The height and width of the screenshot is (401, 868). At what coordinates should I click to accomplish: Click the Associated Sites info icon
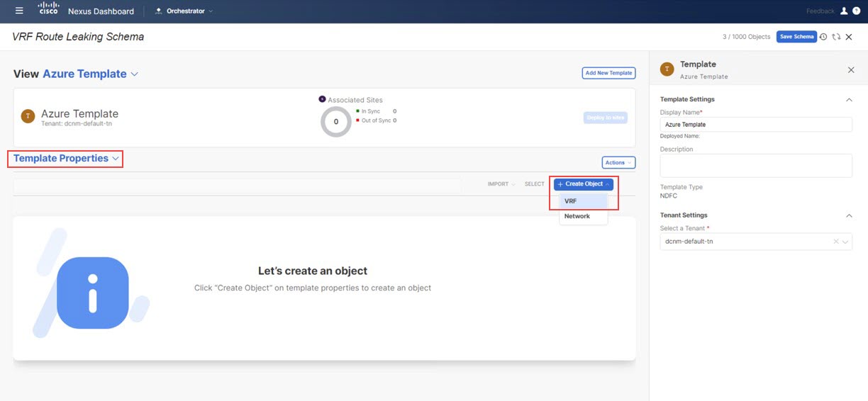click(322, 99)
